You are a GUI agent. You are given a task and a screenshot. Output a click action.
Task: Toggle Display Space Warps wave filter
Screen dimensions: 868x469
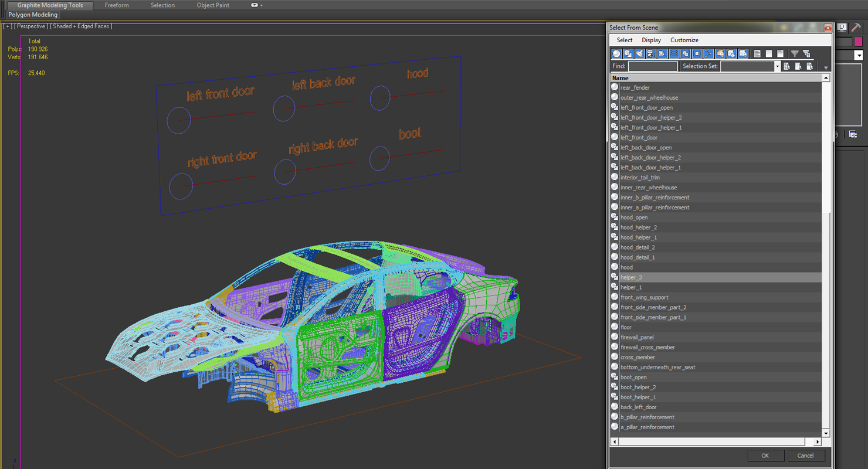pos(674,53)
